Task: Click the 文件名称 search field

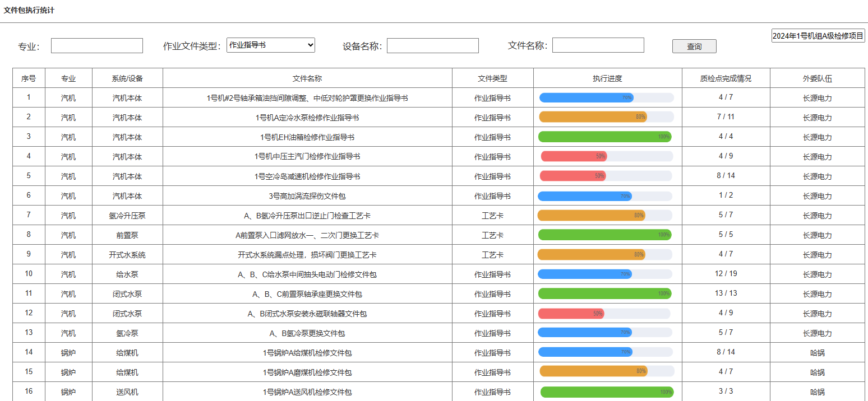Action: 598,45
